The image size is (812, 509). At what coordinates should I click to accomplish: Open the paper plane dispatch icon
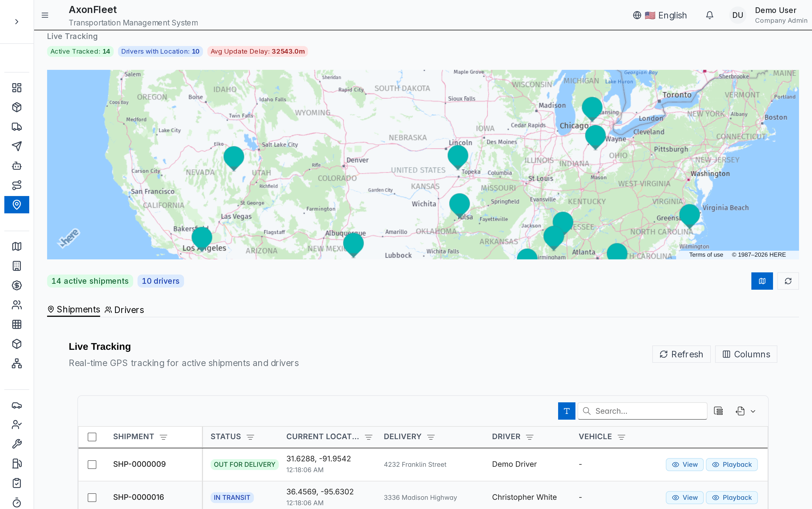point(17,146)
